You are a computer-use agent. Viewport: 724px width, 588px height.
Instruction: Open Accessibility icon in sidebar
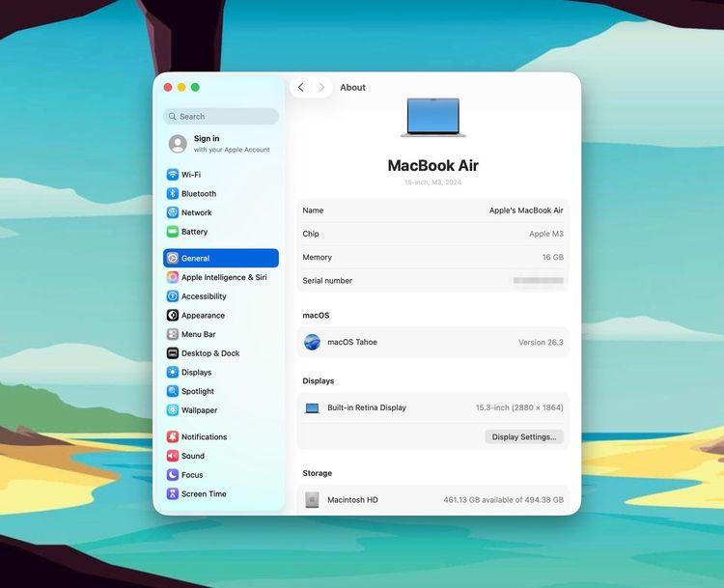[173, 296]
